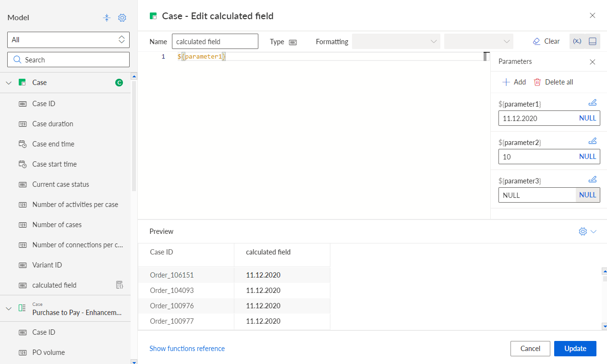This screenshot has height=364, width=607.
Task: Open the All filter dropdown in Model
Action: click(x=68, y=40)
